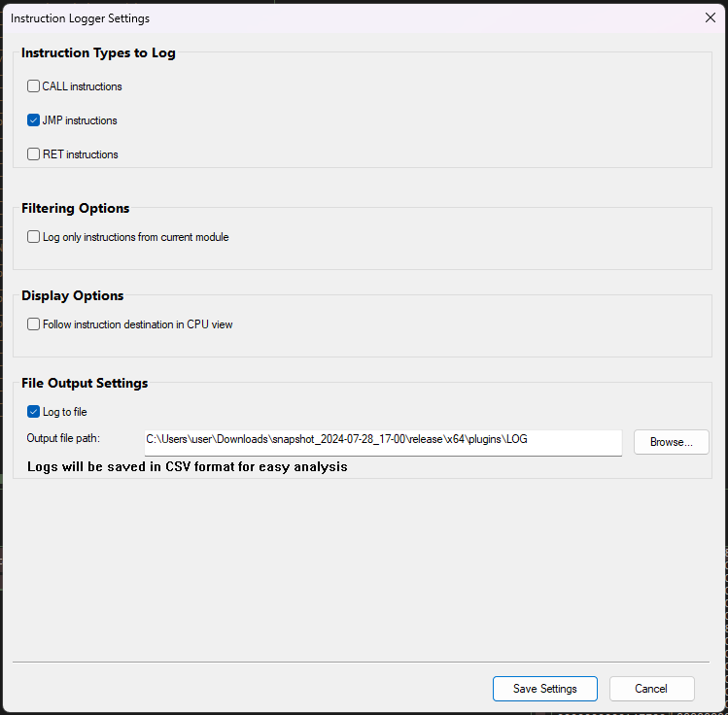
Task: Close the Instruction Logger Settings window
Action: click(710, 17)
